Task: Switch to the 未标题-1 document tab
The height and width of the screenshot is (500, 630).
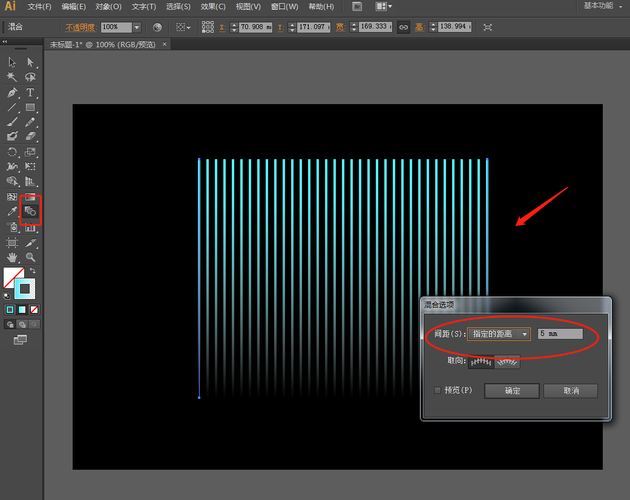Action: 103,45
